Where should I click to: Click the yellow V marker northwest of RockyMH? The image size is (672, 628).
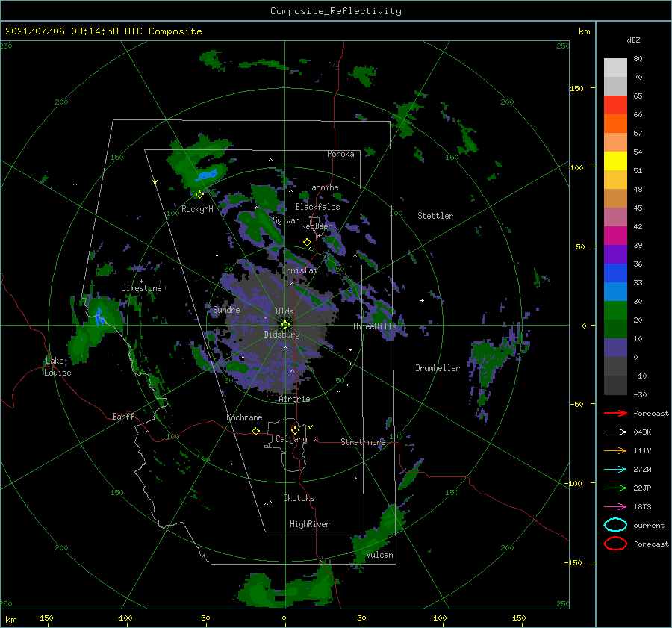tap(155, 183)
